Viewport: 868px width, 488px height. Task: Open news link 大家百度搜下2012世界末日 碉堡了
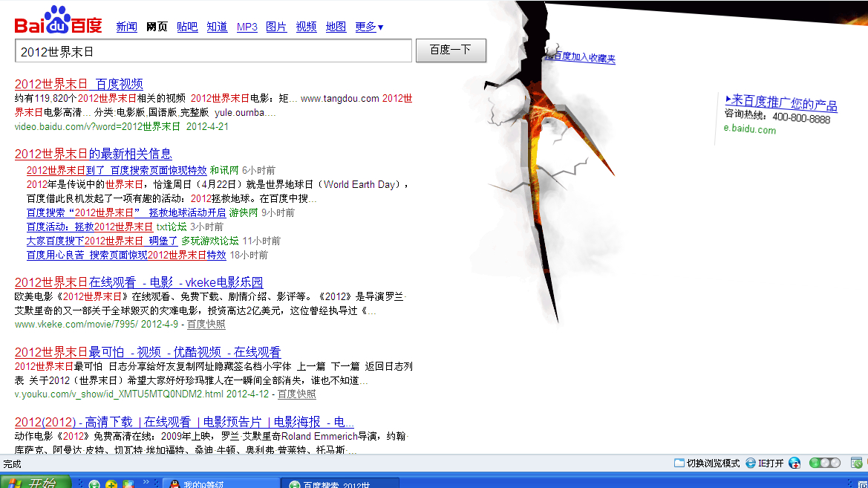tap(102, 241)
